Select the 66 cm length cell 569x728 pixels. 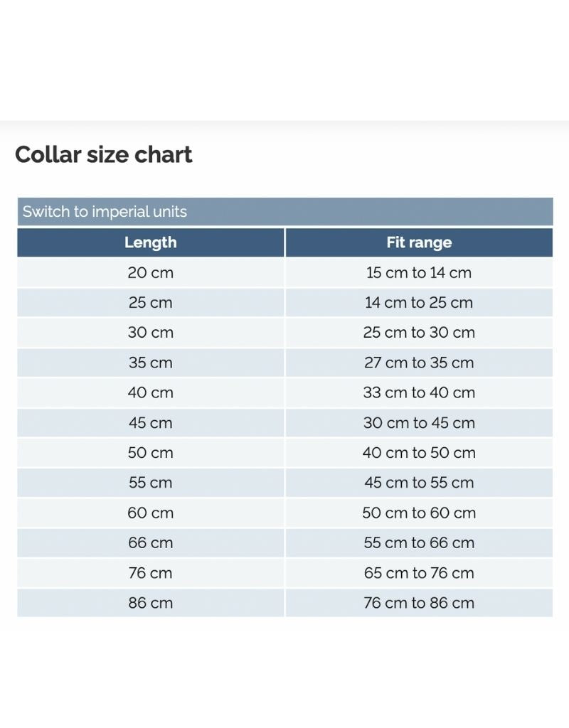(x=150, y=543)
